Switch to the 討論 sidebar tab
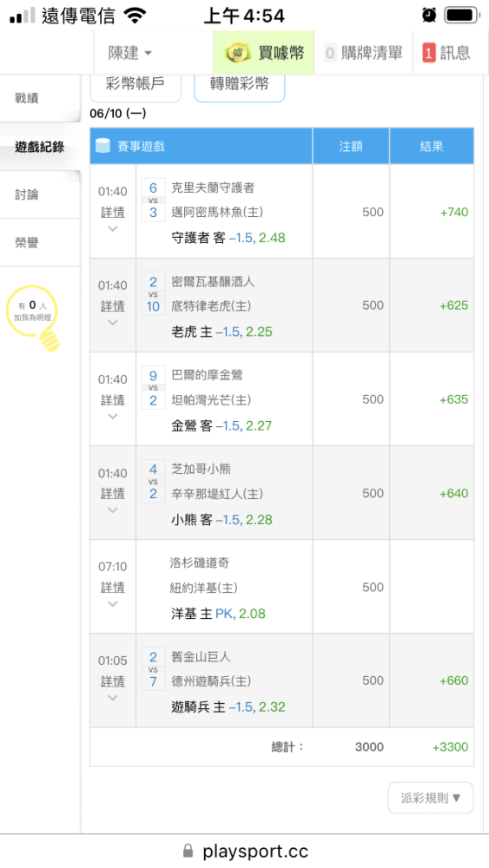This screenshot has height=868, width=489. pos(40,194)
